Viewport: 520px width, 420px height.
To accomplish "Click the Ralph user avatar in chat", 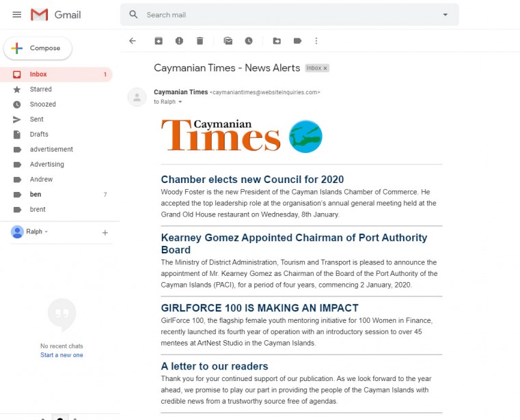I will click(x=17, y=232).
